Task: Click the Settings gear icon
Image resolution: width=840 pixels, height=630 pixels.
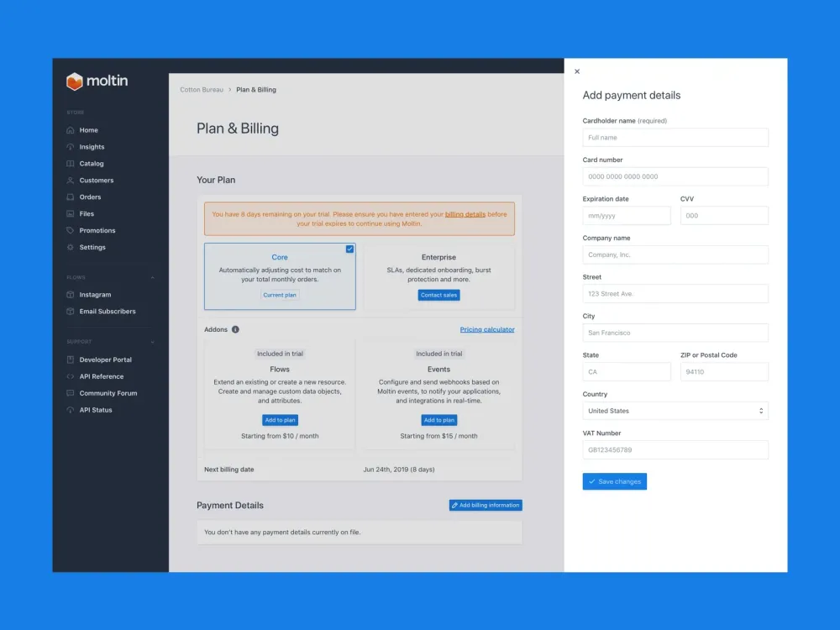Action: (71, 248)
